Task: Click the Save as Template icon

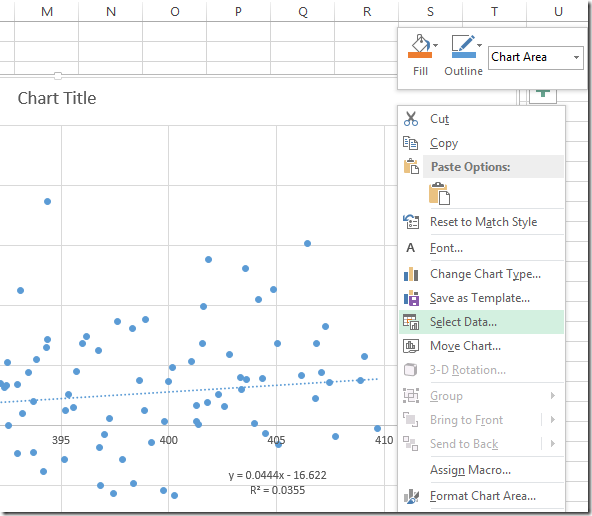Action: pos(411,298)
